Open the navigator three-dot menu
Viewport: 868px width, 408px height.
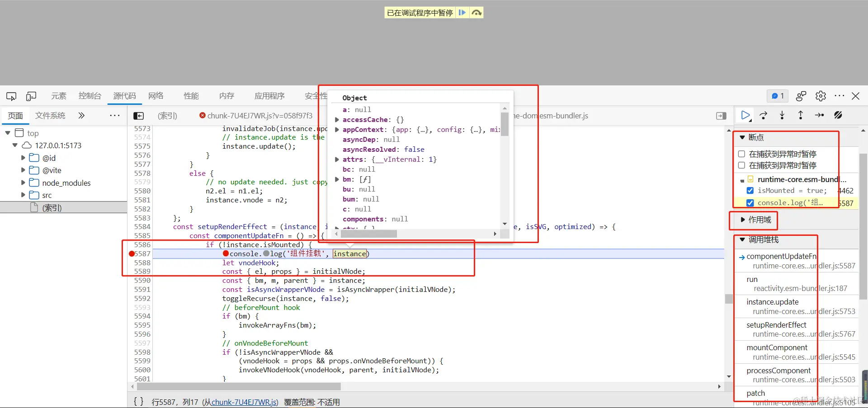115,116
